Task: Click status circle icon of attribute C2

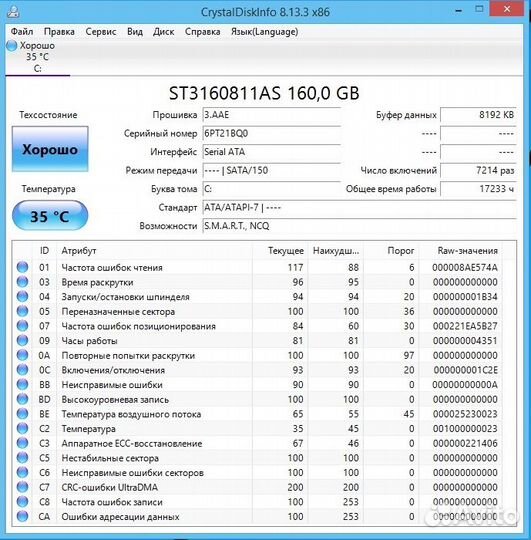Action: click(22, 428)
